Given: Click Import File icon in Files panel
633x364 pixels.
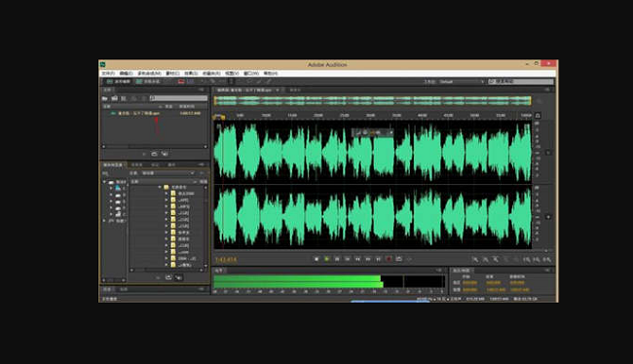Looking at the screenshot, I should [x=115, y=98].
